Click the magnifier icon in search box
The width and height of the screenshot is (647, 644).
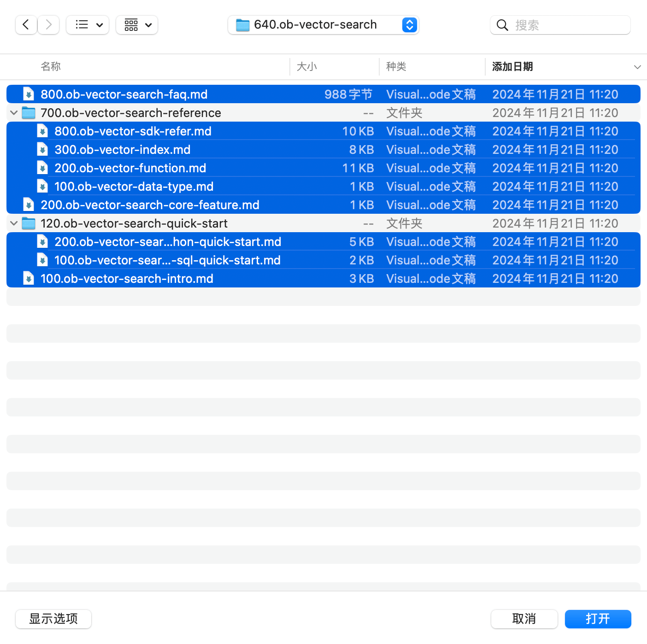[x=502, y=25]
